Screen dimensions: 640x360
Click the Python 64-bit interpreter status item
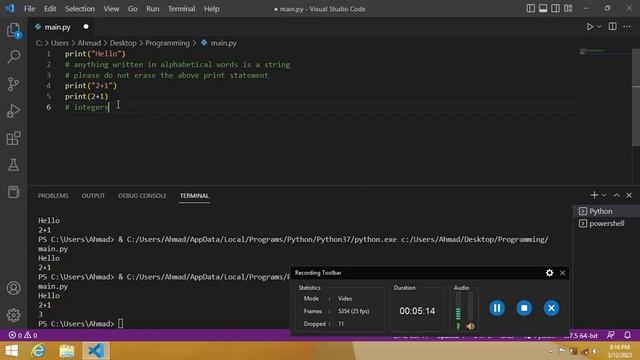click(x=581, y=336)
